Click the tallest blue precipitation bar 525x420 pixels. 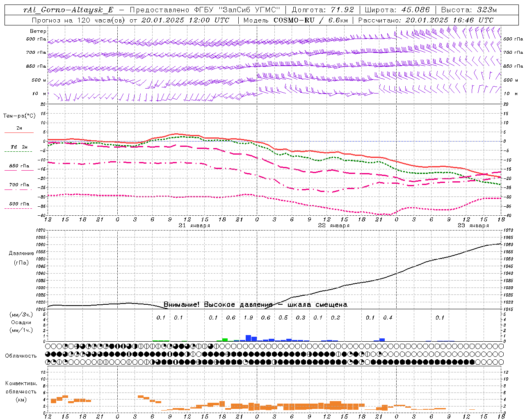coord(248,338)
